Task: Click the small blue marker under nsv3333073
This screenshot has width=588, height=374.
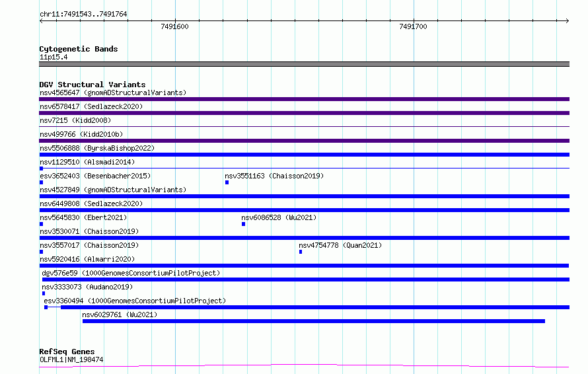Action: point(44,293)
